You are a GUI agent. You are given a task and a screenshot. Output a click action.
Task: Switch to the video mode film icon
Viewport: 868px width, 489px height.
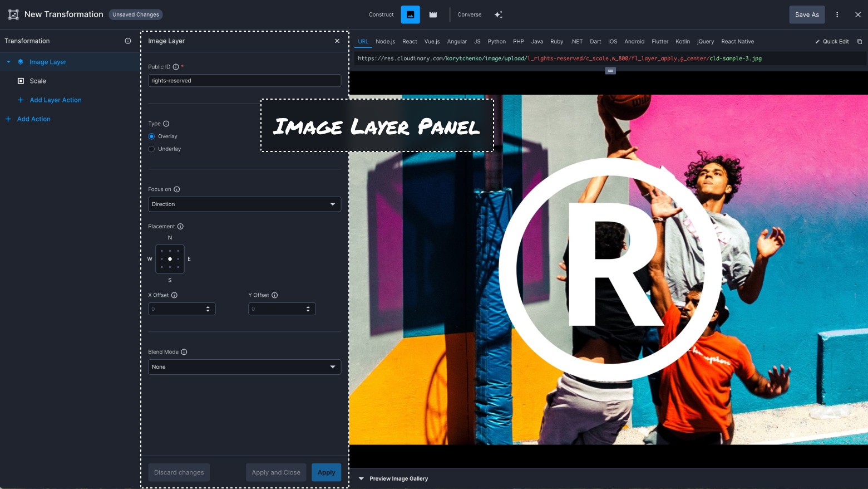pyautogui.click(x=433, y=14)
